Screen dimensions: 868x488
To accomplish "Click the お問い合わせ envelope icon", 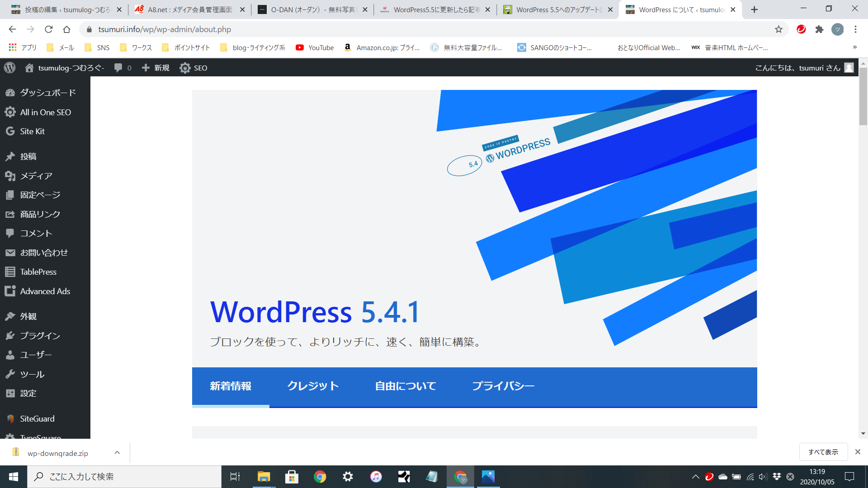I will coord(10,253).
